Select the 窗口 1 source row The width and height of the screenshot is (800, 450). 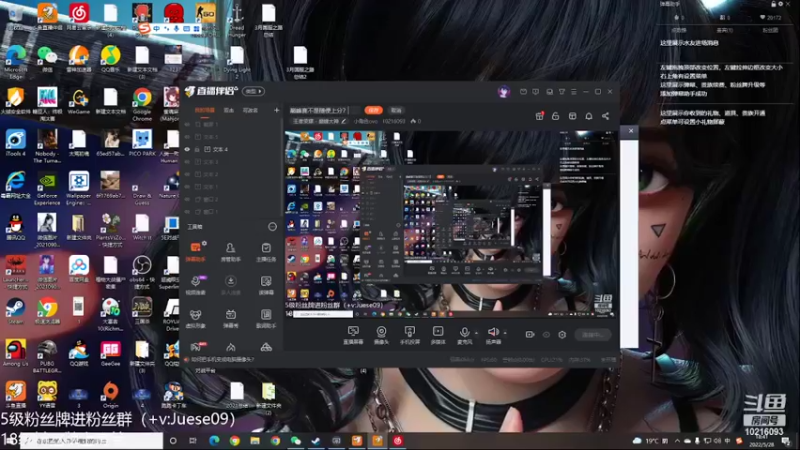pyautogui.click(x=232, y=212)
